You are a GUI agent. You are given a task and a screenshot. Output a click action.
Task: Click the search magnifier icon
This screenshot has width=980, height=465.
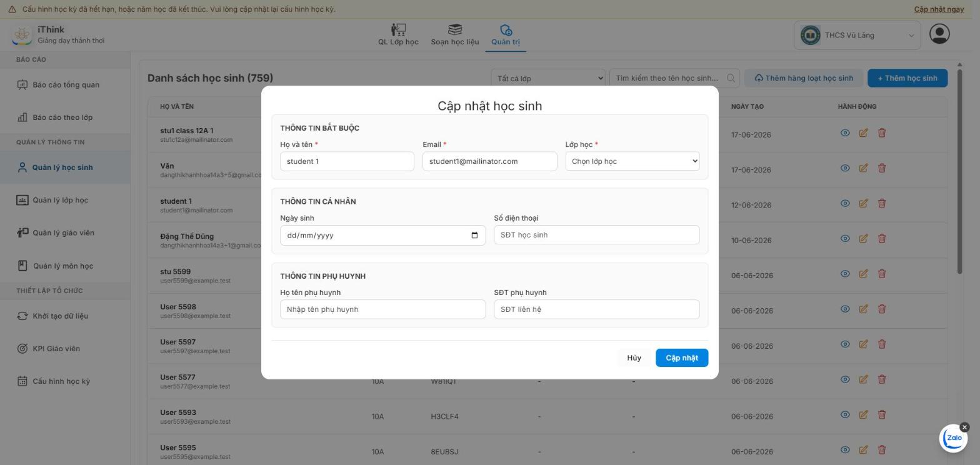[731, 78]
